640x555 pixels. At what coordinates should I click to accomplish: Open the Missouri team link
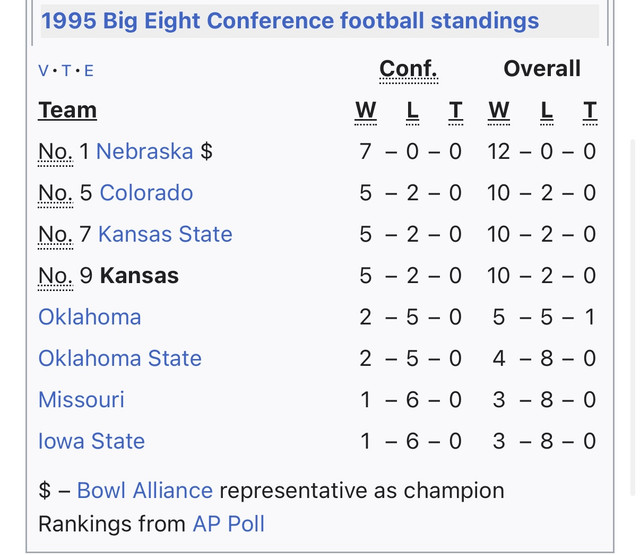tap(81, 400)
